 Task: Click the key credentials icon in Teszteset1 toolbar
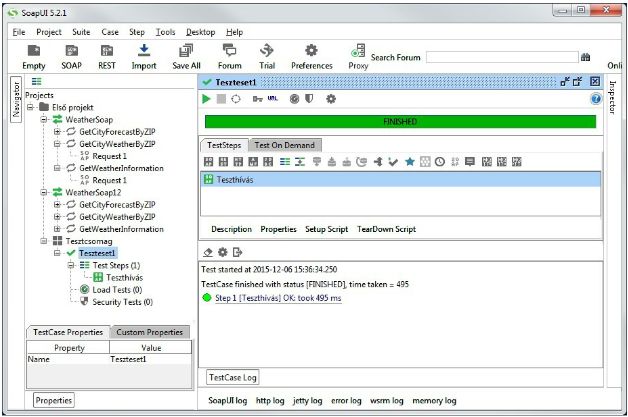258,99
